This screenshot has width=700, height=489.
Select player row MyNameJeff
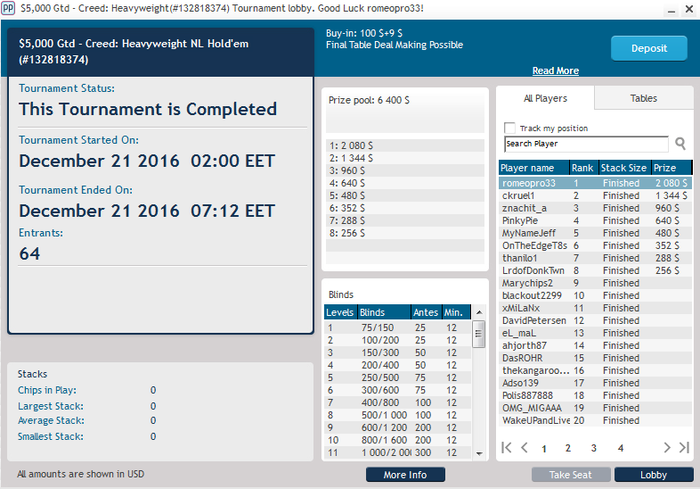(x=595, y=233)
